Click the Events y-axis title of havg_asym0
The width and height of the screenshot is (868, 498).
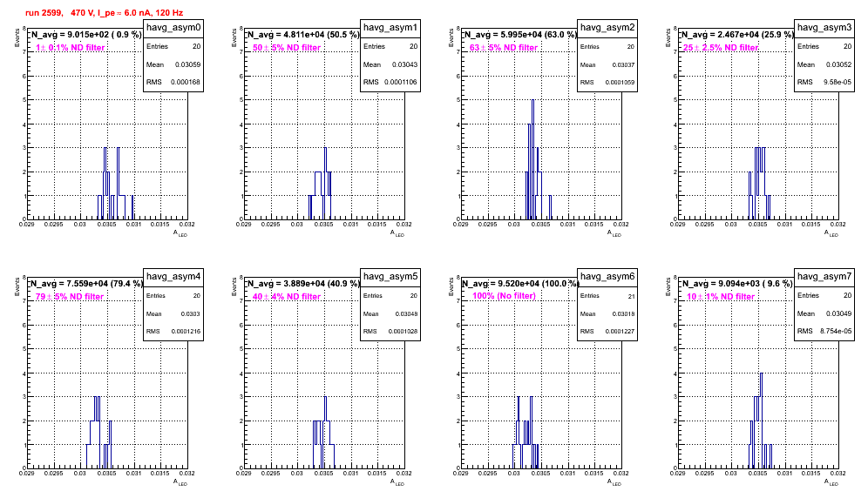[x=17, y=38]
